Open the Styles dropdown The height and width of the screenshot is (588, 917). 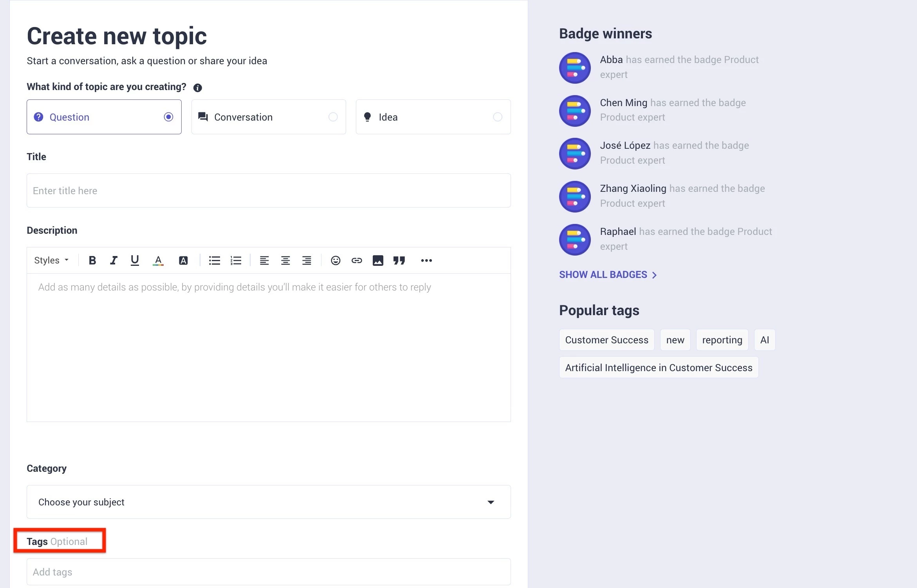[51, 260]
